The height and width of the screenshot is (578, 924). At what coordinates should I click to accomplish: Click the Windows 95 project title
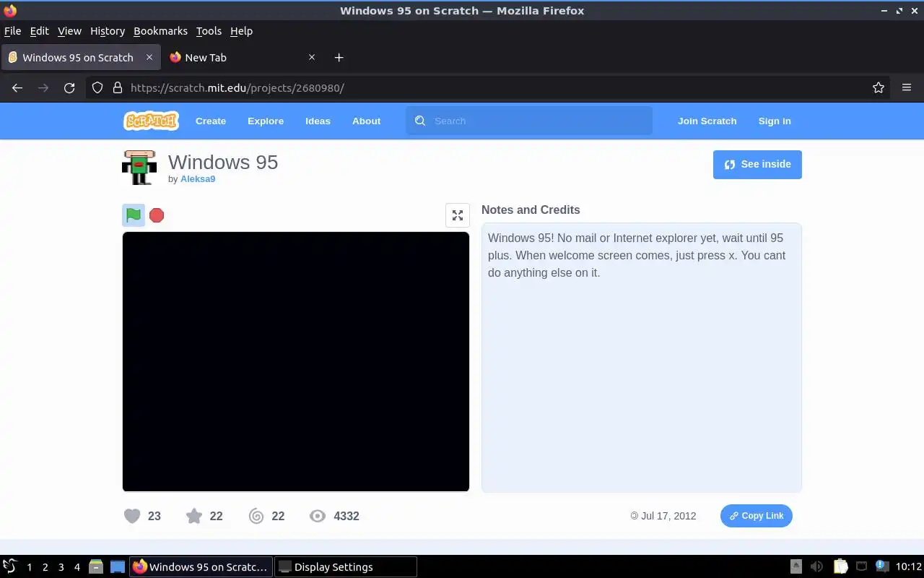click(x=223, y=162)
